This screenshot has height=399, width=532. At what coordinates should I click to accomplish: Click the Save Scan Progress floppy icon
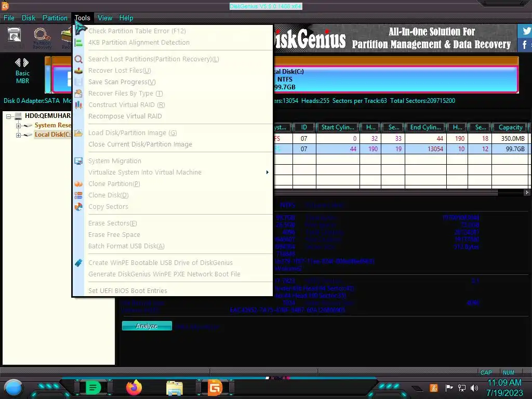pyautogui.click(x=78, y=82)
